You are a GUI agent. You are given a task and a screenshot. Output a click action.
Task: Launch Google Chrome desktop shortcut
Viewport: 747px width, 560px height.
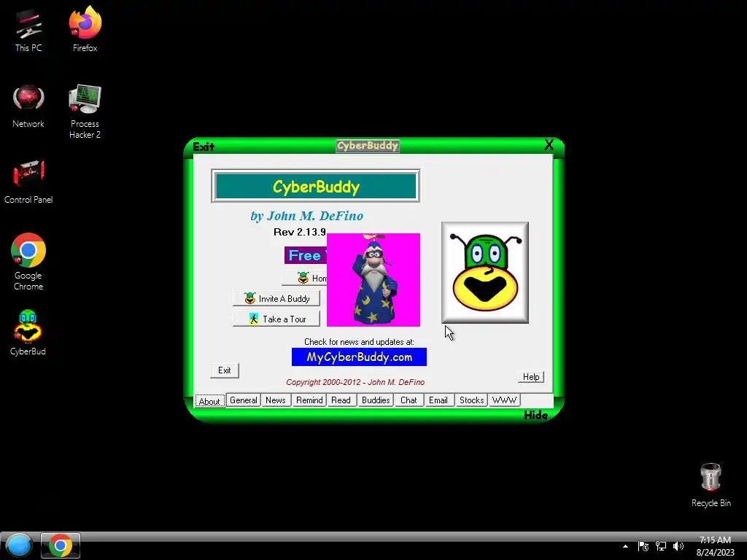(28, 262)
